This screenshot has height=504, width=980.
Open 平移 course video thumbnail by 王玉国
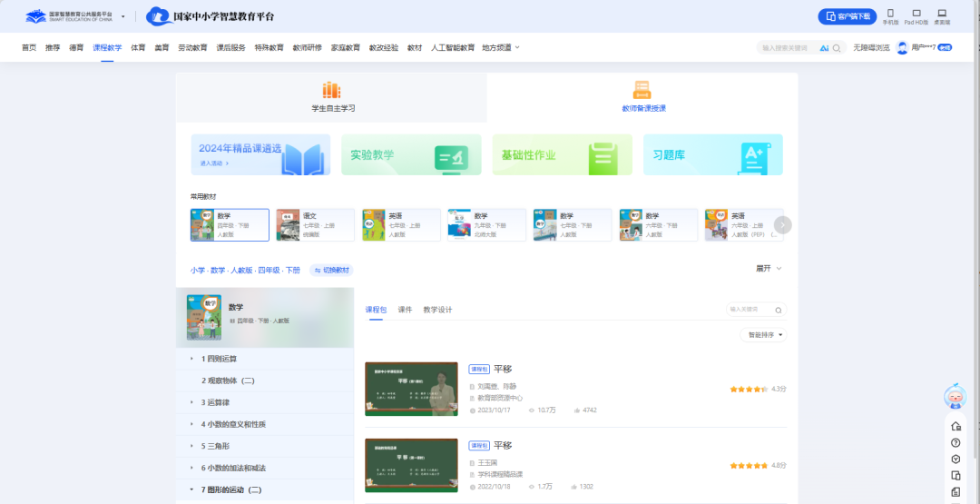pyautogui.click(x=411, y=465)
